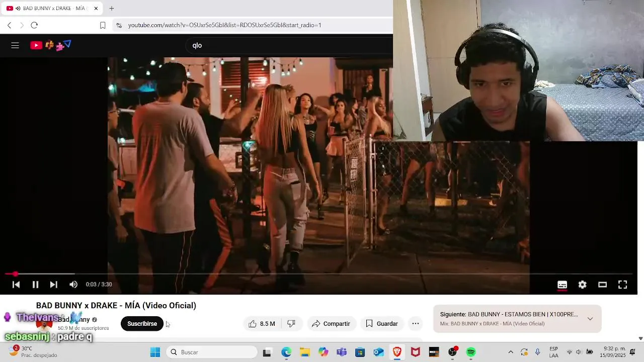Open the Bad Bunny channel name

tap(73, 319)
